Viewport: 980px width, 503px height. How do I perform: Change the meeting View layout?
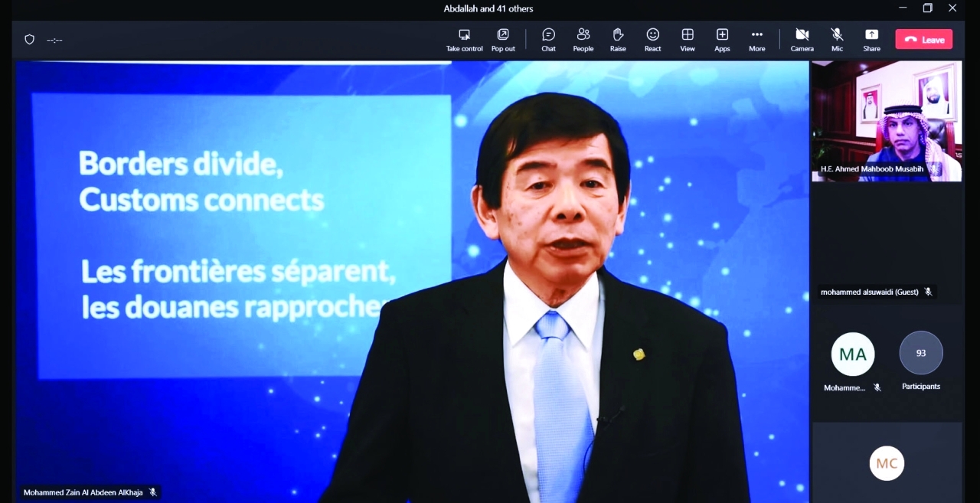[x=688, y=40]
